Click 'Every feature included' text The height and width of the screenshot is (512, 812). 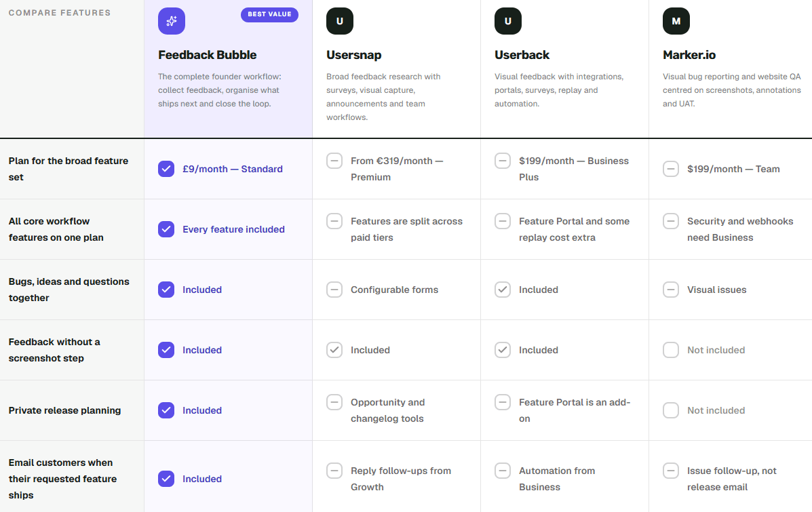[233, 229]
